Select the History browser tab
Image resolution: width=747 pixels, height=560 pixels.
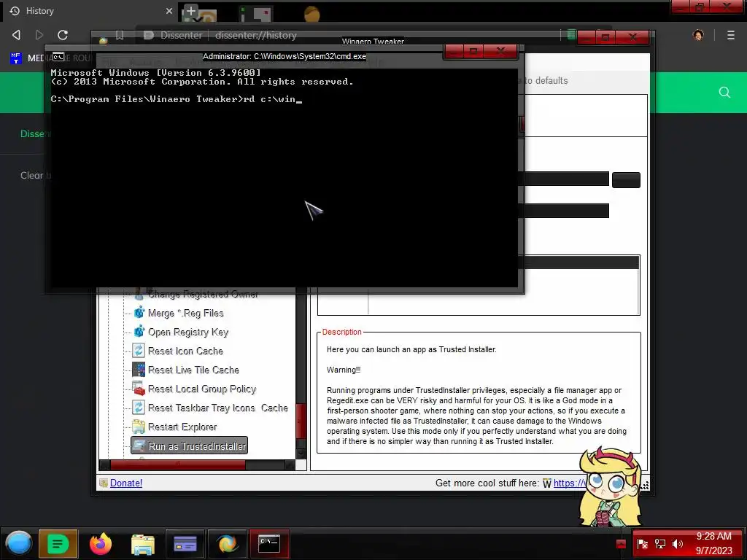90,11
